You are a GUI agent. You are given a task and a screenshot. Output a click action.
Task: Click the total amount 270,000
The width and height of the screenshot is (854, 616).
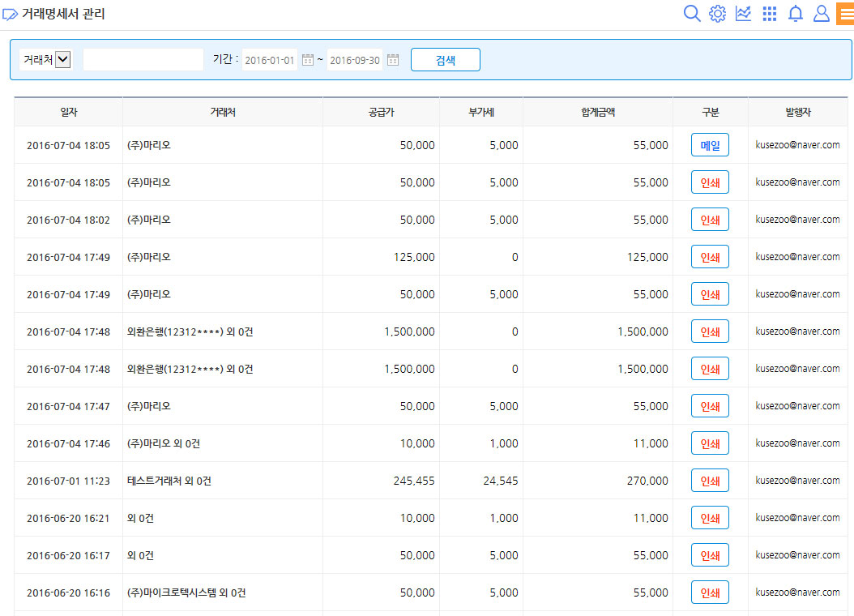pyautogui.click(x=647, y=481)
